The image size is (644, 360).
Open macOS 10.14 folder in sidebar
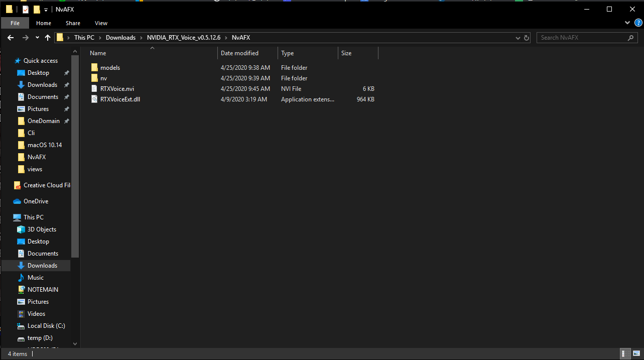(45, 145)
